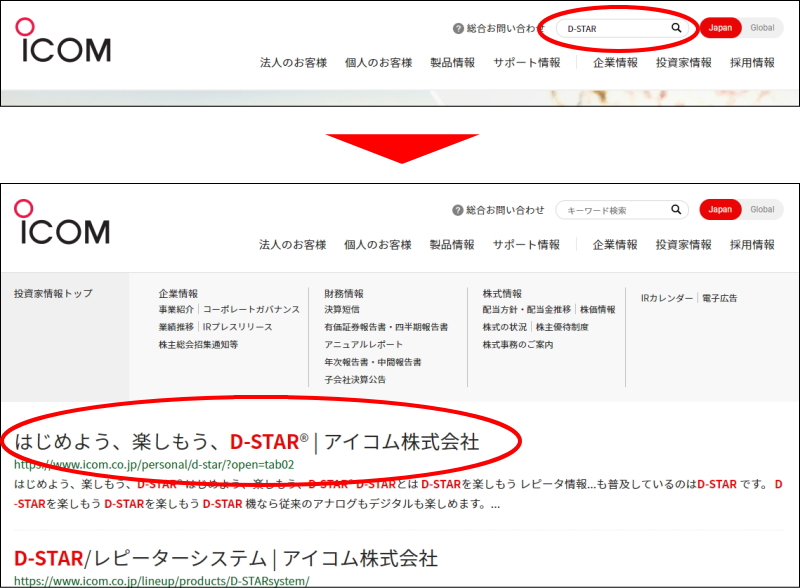This screenshot has width=800, height=588.
Task: Click the empty キーワード検索 search field
Action: click(x=622, y=210)
